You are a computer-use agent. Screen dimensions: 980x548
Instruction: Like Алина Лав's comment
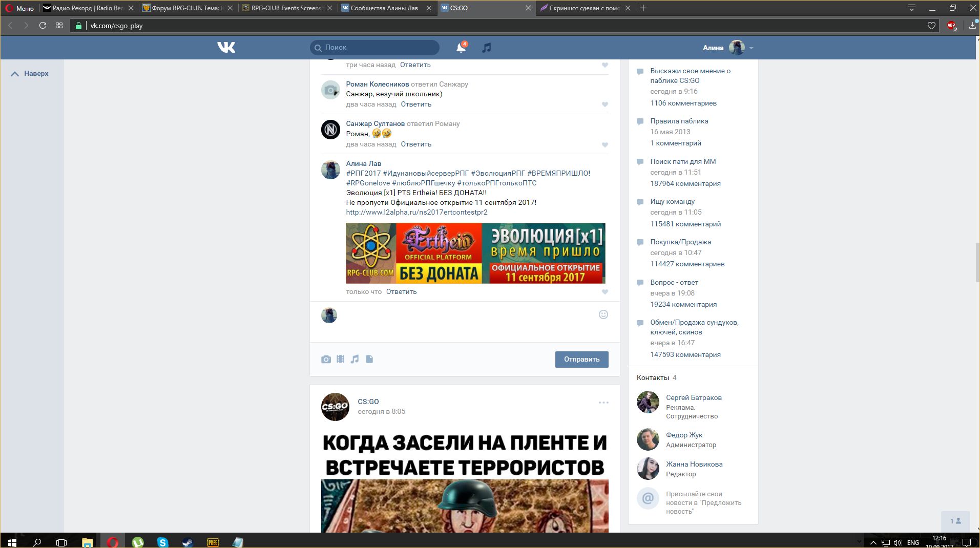pyautogui.click(x=605, y=292)
